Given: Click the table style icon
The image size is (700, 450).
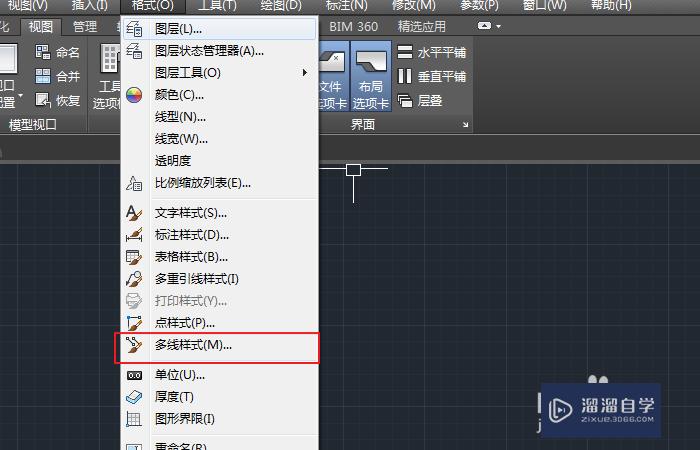Looking at the screenshot, I should 134,257.
